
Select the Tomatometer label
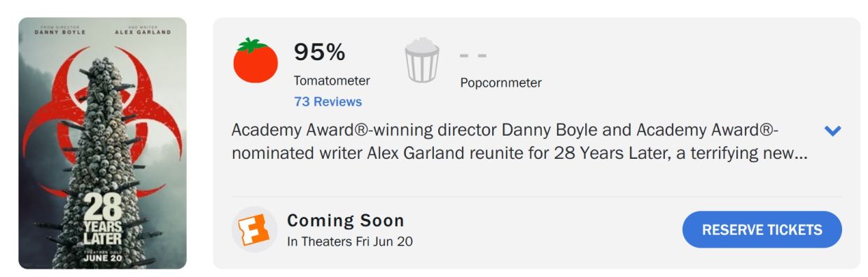pos(332,80)
